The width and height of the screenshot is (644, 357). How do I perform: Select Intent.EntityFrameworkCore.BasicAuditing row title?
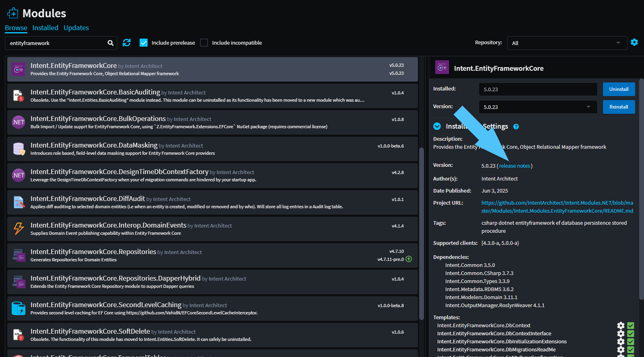click(x=95, y=92)
